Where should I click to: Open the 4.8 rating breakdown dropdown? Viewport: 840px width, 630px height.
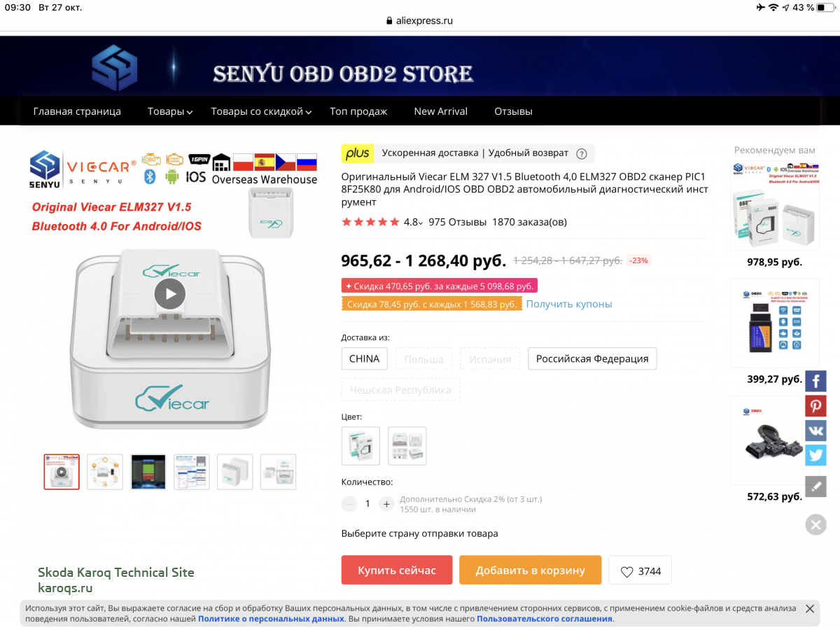tap(413, 222)
